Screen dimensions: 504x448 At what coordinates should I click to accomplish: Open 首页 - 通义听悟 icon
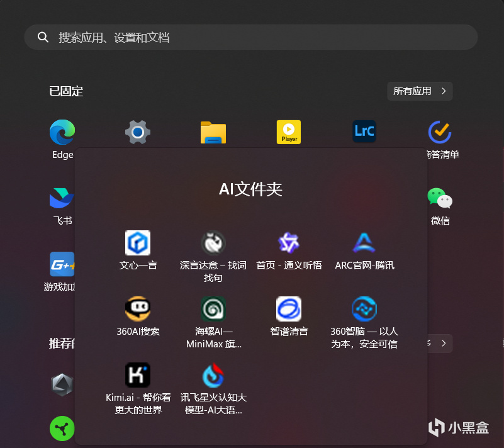[289, 243]
